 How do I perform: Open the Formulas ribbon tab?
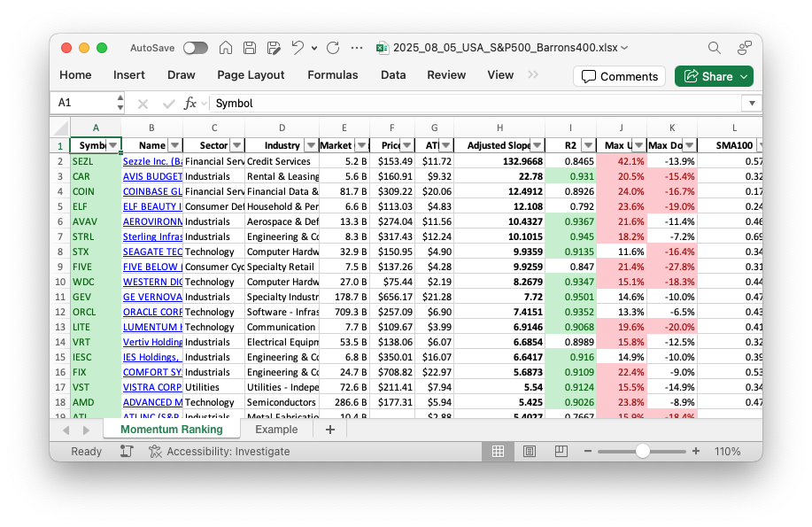[333, 75]
